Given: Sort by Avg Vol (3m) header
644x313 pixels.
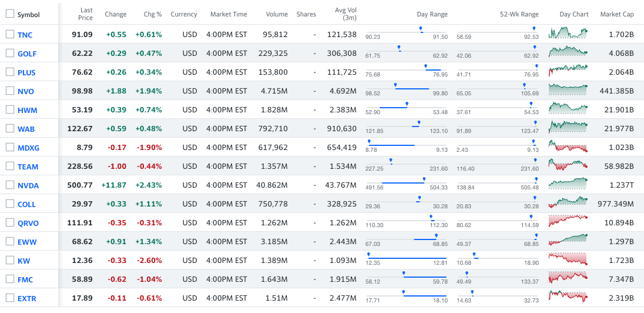Looking at the screenshot, I should coord(346,14).
